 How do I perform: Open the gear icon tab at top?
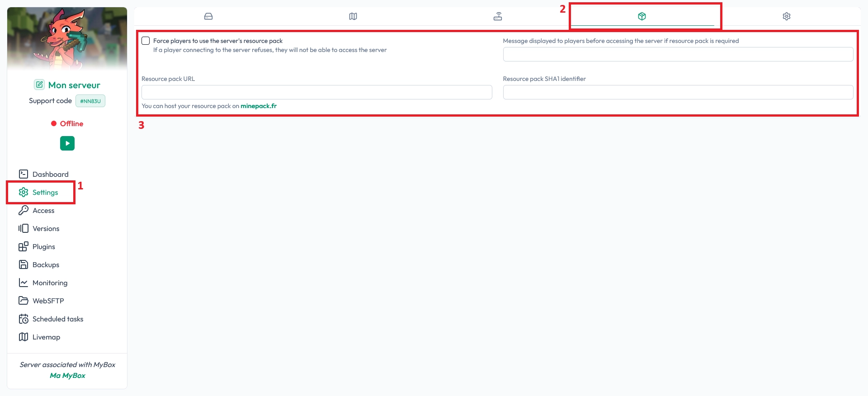(x=787, y=16)
